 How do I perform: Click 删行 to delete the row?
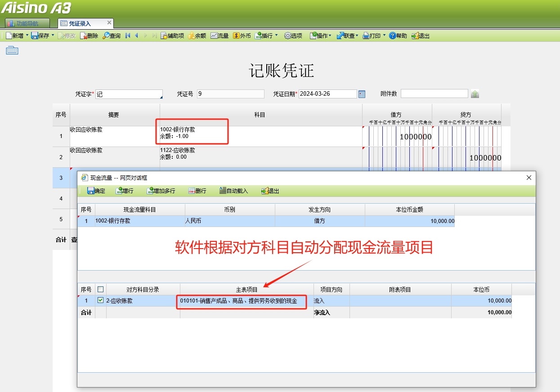tap(197, 191)
